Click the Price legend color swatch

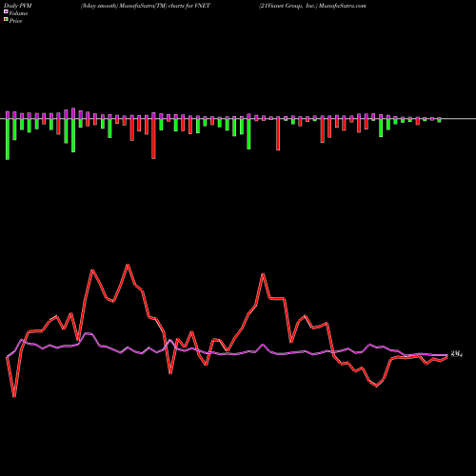[x=6, y=20]
